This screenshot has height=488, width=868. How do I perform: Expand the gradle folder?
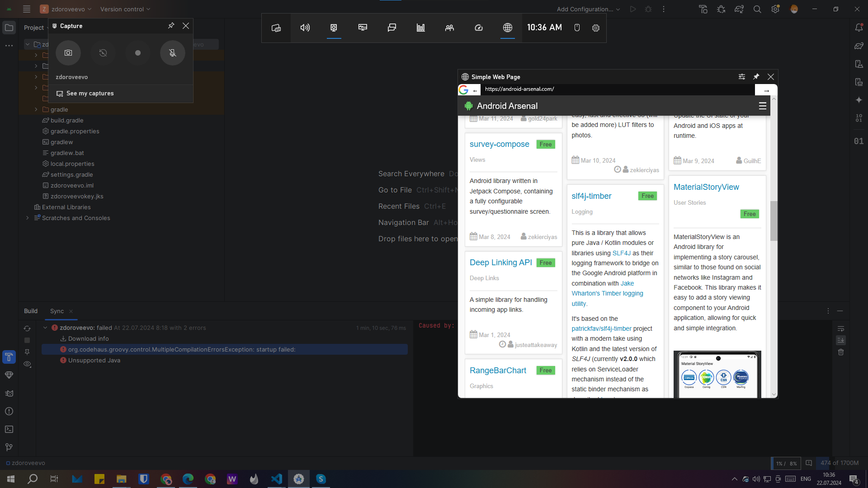[x=36, y=110]
